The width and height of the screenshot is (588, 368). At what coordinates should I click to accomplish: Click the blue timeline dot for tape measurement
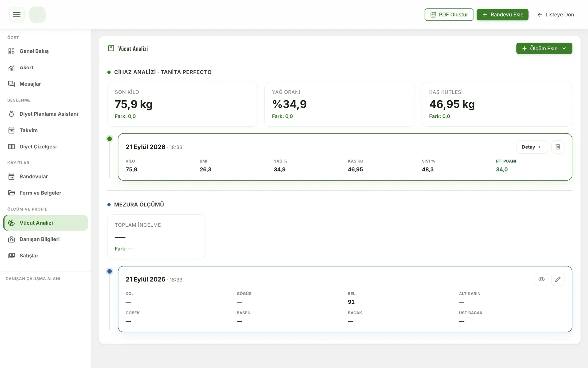click(109, 271)
